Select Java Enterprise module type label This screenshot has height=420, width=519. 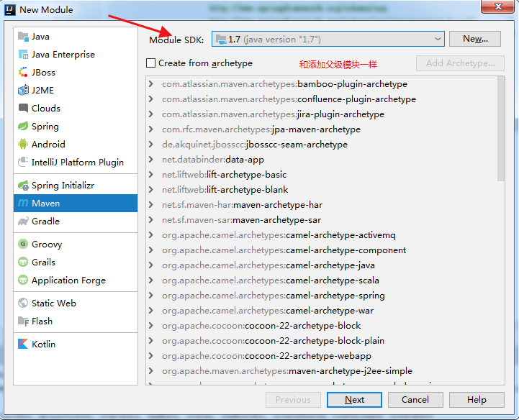pos(63,54)
